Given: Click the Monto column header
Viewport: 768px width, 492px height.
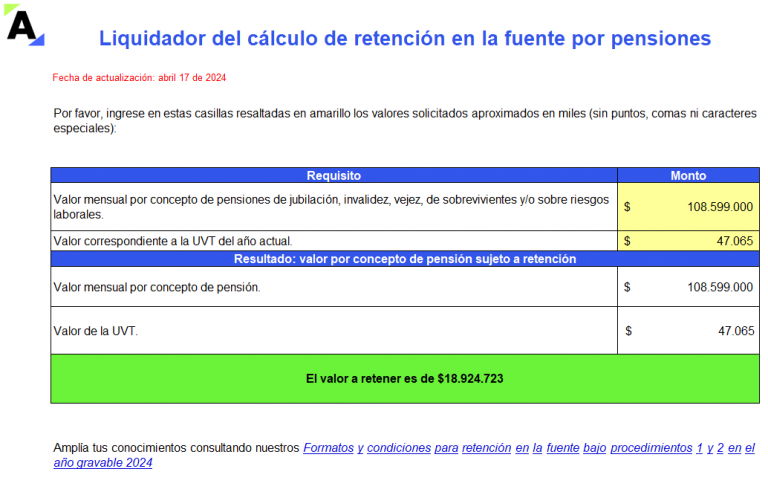Looking at the screenshot, I should click(688, 175).
